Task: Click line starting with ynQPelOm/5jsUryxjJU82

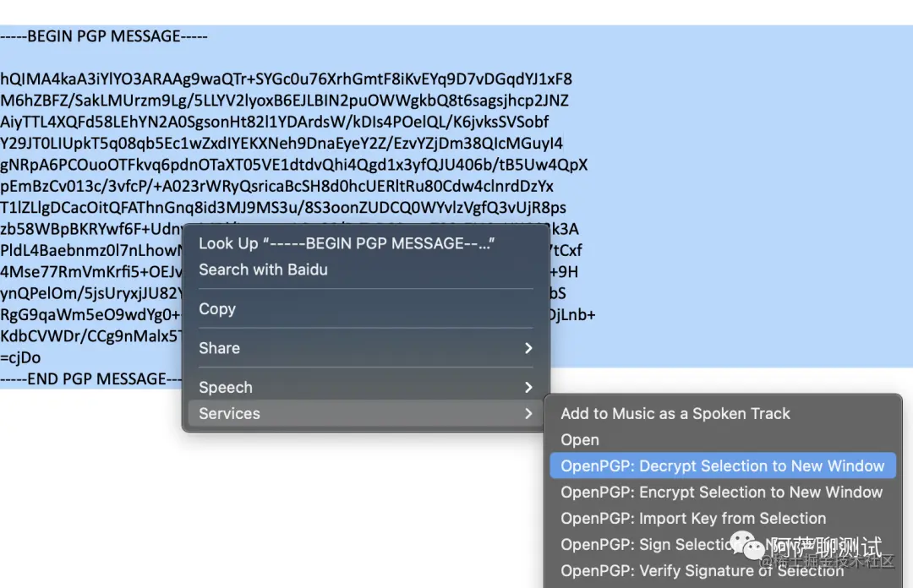Action: click(x=90, y=293)
